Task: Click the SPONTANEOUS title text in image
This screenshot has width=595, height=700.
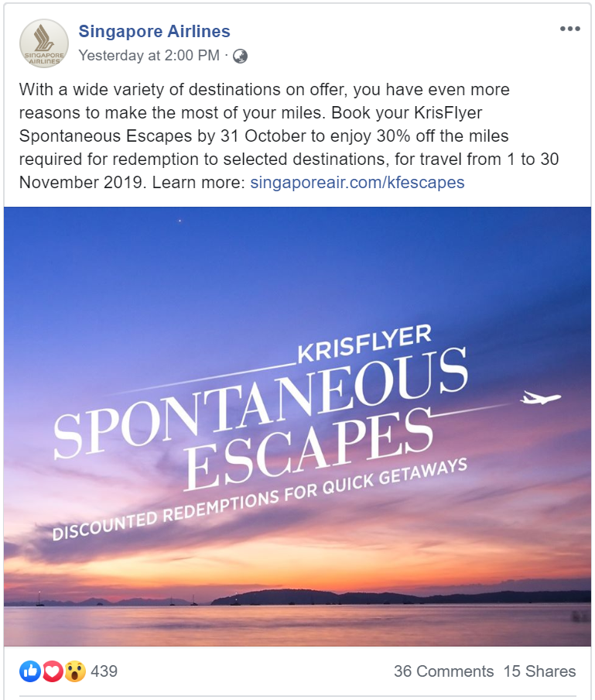Action: tap(261, 403)
